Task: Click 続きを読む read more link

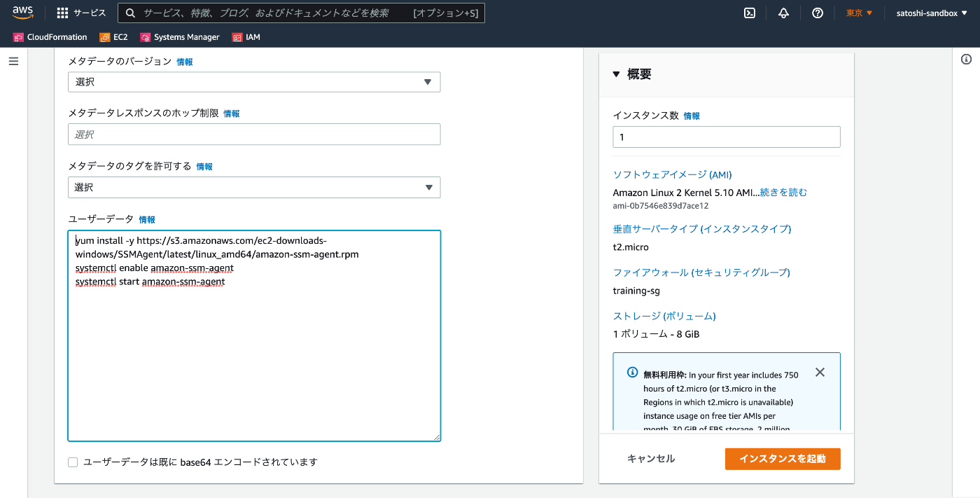Action: tap(783, 192)
